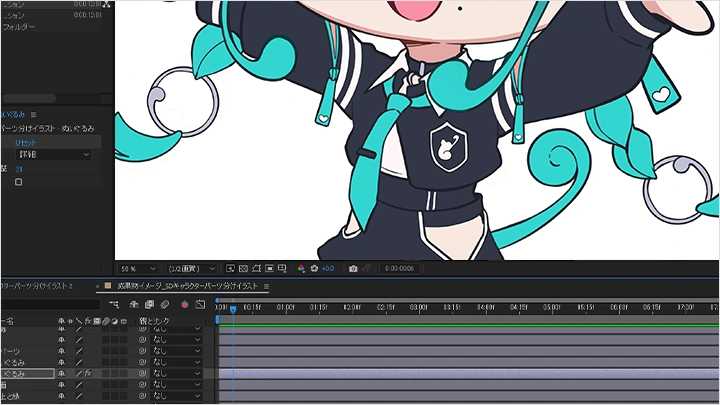This screenshot has width=720, height=405.
Task: Toggle the hide shy layers icon
Action: coord(134,304)
